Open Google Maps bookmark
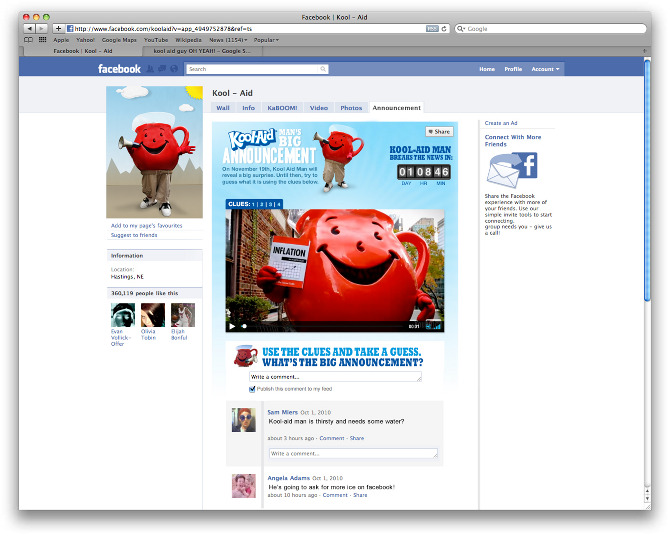This screenshot has width=670, height=536. click(119, 40)
